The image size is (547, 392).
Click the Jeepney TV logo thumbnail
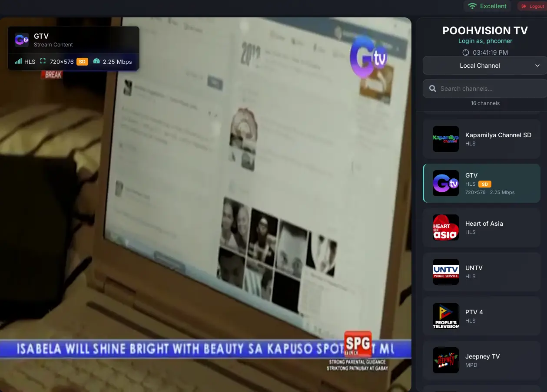(446, 360)
